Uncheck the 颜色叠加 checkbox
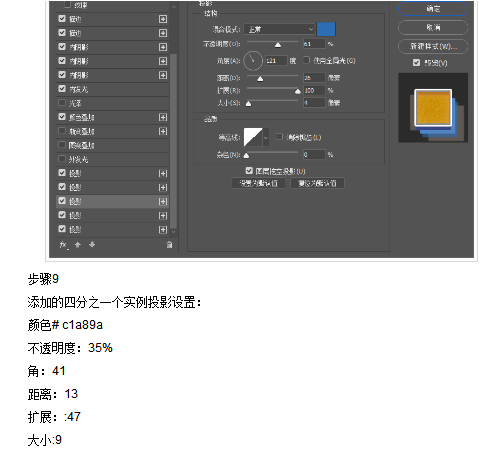The image size is (479, 450). pyautogui.click(x=62, y=117)
